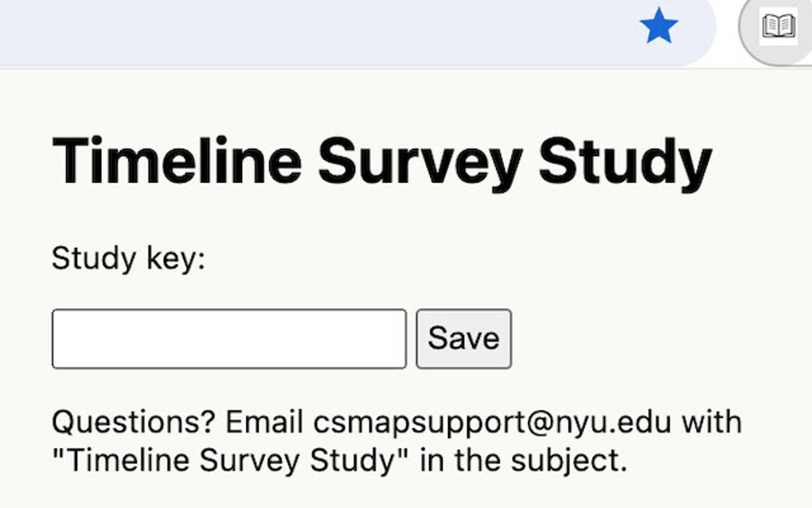Click the Timeline Survey Study heading
Viewport: 812px width, 508px height.
pos(381,159)
